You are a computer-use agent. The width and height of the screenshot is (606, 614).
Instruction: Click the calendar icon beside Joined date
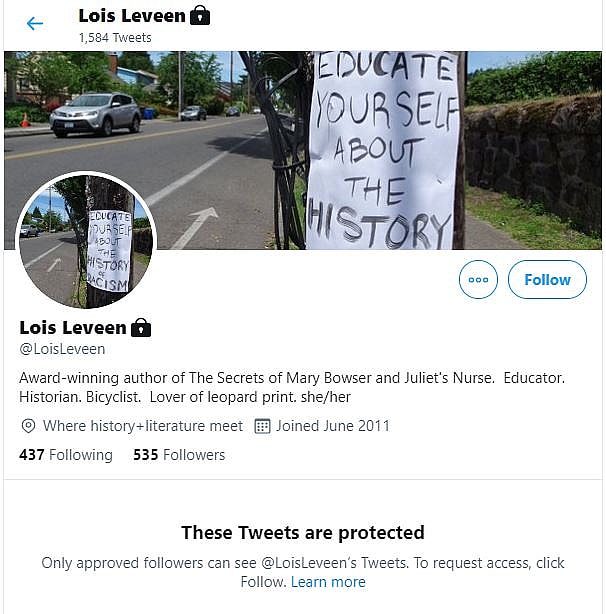[262, 426]
